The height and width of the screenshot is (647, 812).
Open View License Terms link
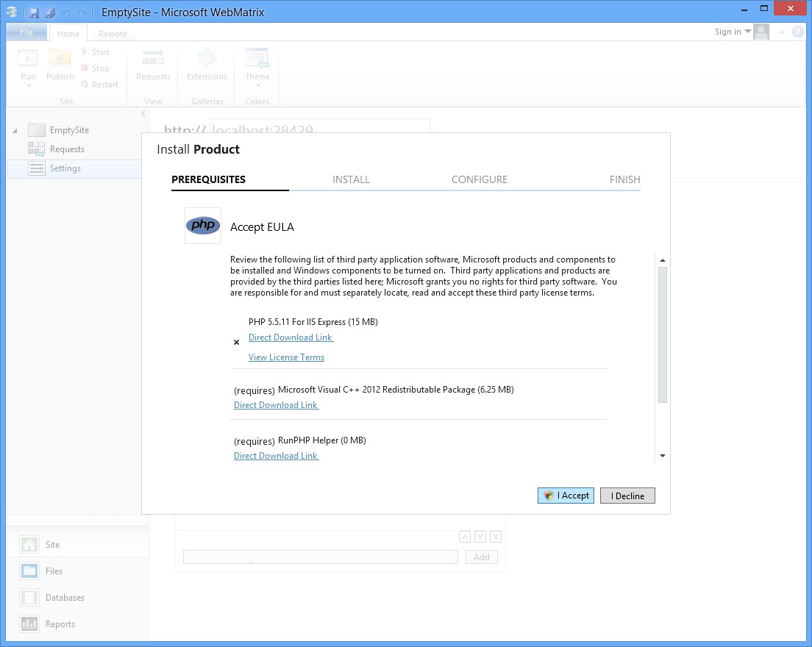[x=286, y=357]
